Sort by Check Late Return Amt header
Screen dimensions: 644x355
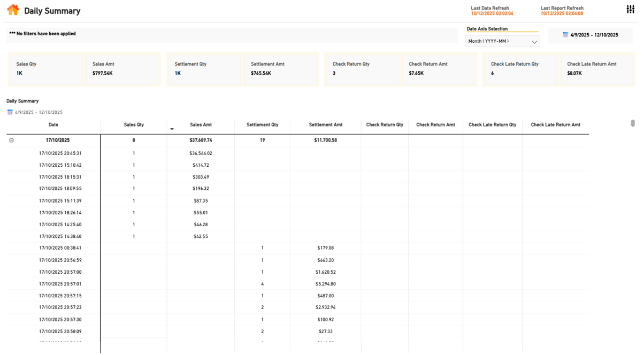coord(555,125)
